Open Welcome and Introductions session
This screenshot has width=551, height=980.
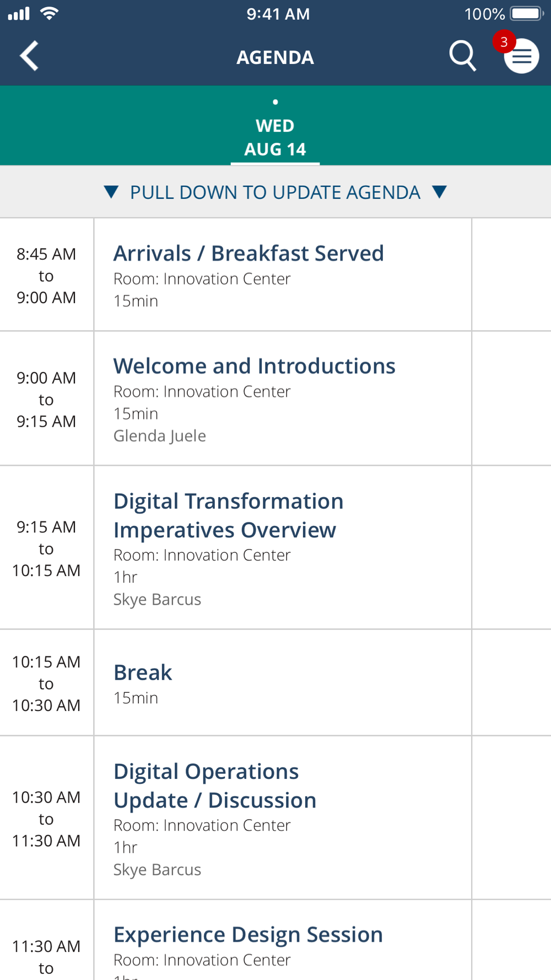(283, 399)
